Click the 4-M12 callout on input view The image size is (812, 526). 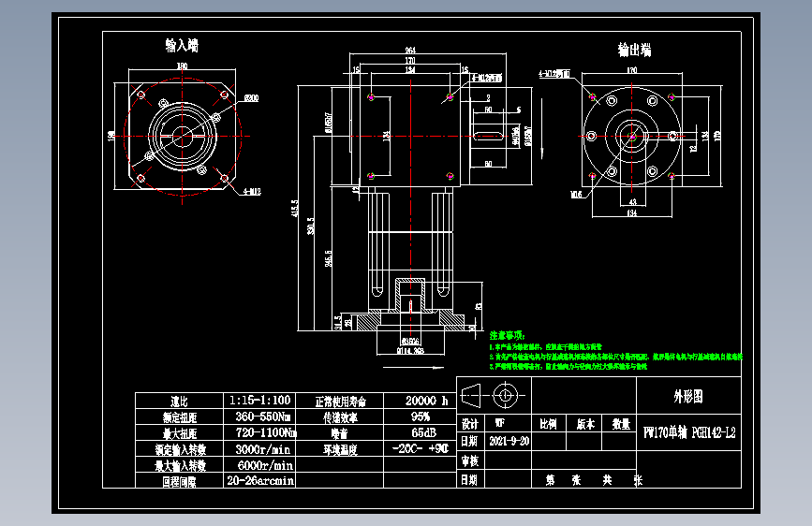coord(252,192)
